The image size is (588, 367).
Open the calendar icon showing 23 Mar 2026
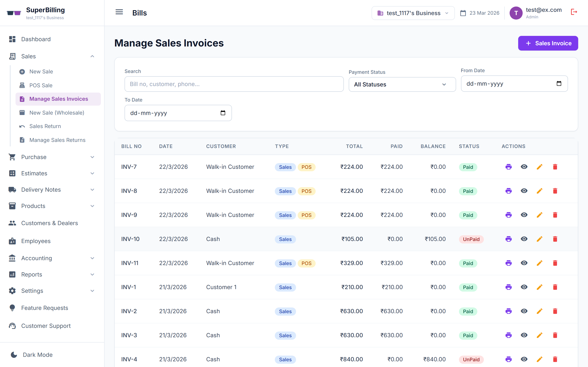click(x=463, y=13)
